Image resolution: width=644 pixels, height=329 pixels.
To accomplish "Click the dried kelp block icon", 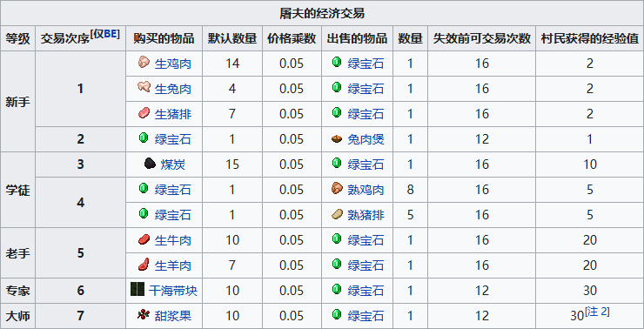I will 137,290.
